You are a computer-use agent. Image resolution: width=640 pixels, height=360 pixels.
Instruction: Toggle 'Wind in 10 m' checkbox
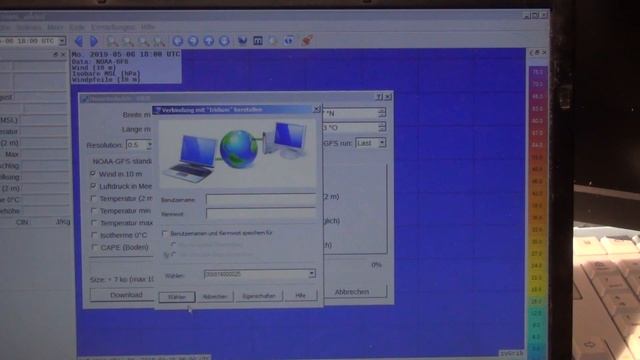click(x=93, y=173)
